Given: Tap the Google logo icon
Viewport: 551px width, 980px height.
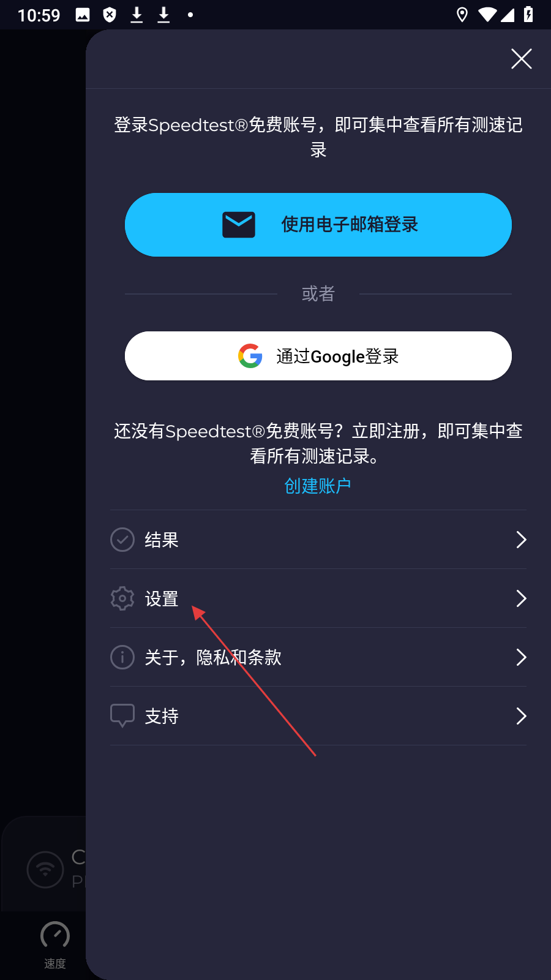Looking at the screenshot, I should (x=250, y=356).
